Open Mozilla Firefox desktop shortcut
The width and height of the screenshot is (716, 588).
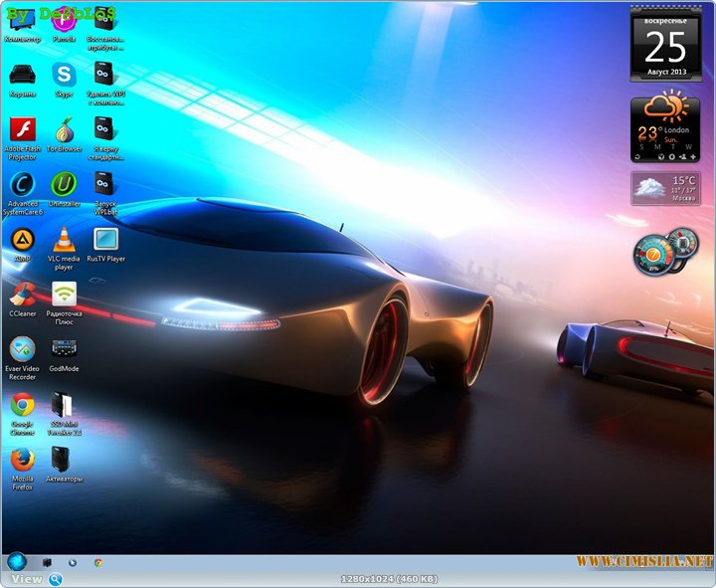click(22, 460)
